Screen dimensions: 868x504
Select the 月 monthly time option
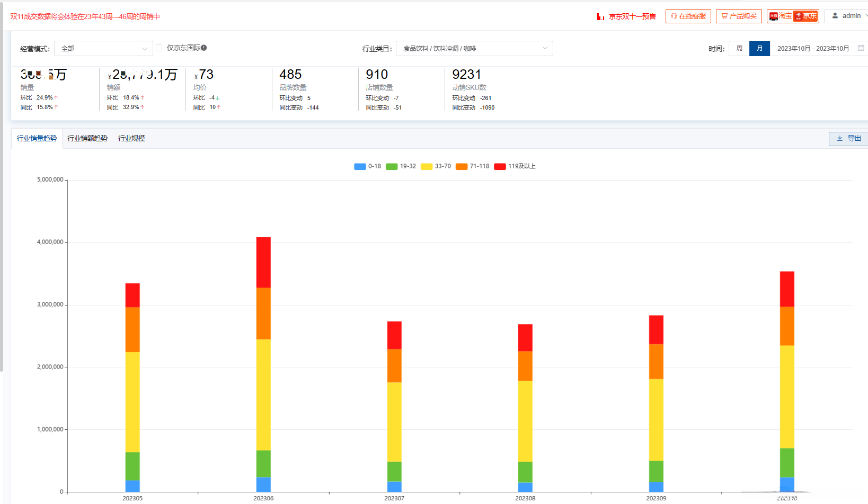click(759, 49)
